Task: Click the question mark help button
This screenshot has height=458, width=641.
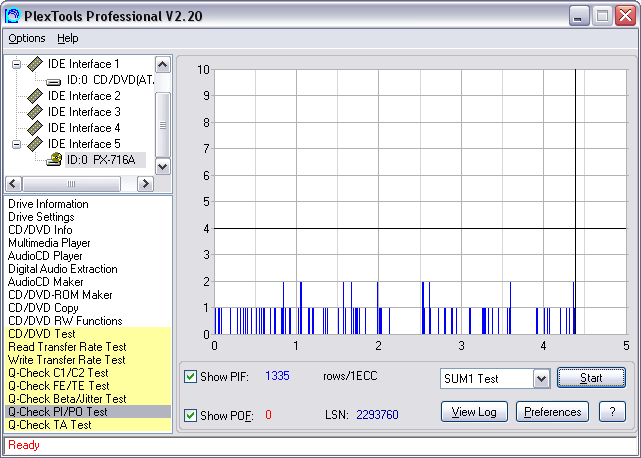Action: click(612, 412)
